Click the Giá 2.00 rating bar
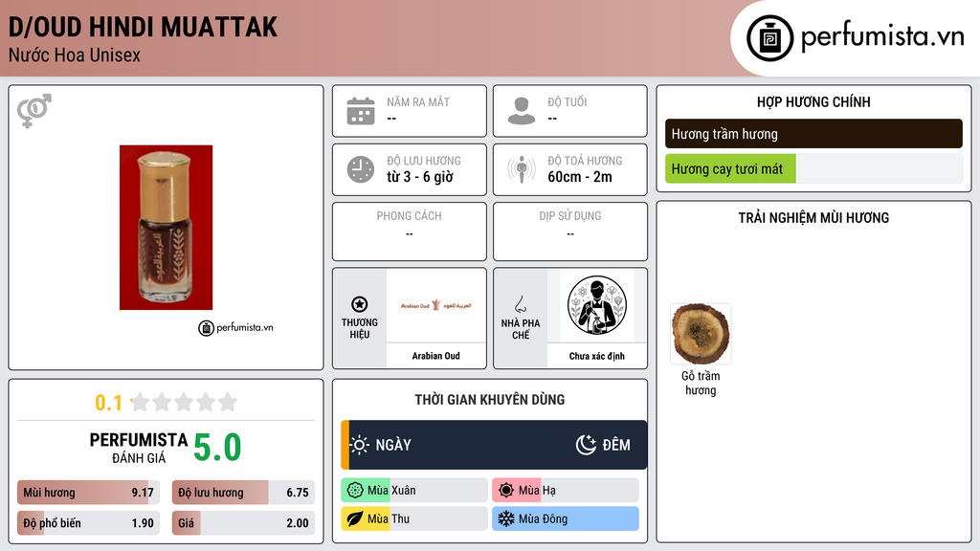Viewport: 980px width, 551px height. pos(243,523)
